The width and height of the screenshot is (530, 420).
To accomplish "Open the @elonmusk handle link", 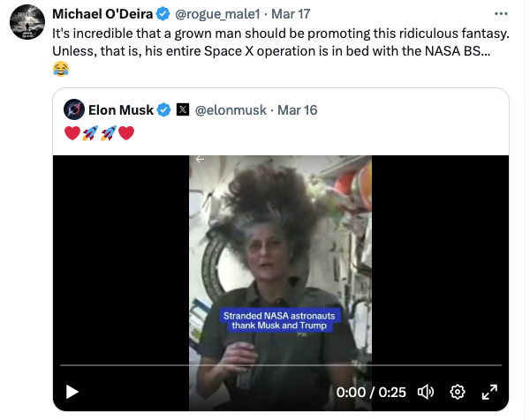I will (x=230, y=110).
